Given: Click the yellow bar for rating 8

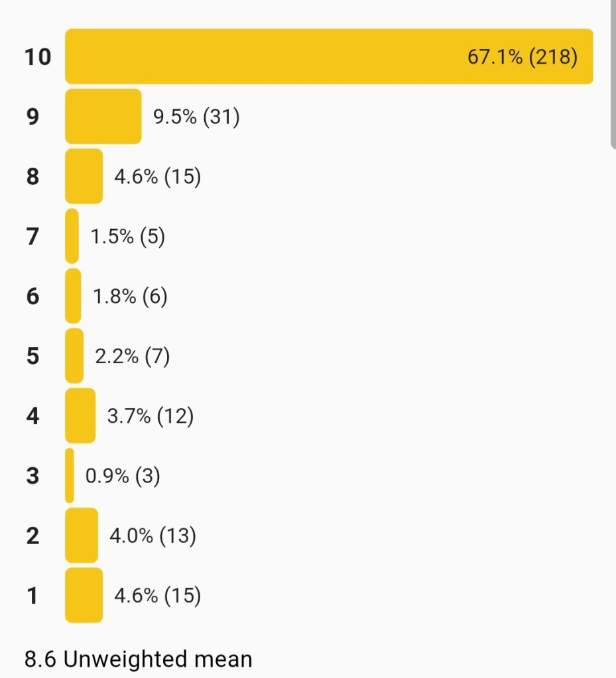Looking at the screenshot, I should click(x=84, y=176).
